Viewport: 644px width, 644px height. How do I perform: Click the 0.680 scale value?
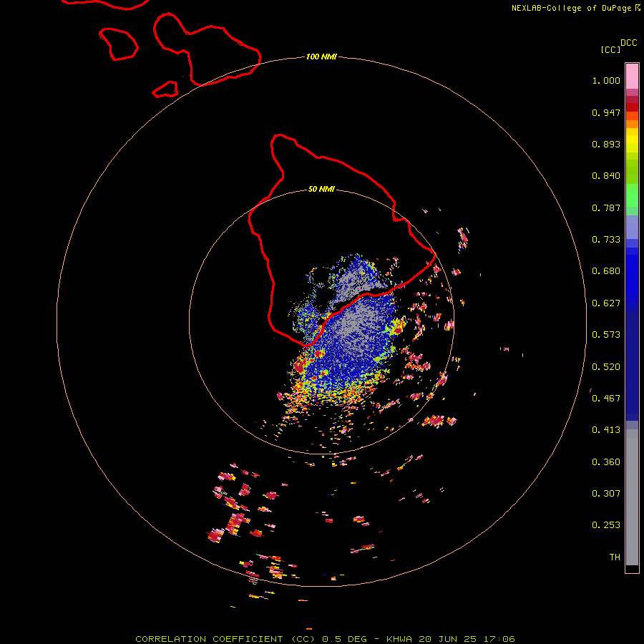tap(606, 271)
